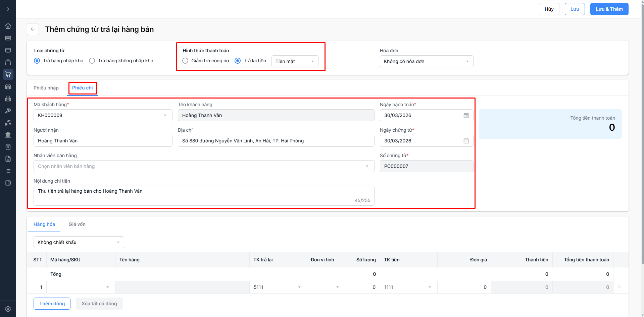Click the shopping bag sidebar icon
The height and width of the screenshot is (317, 644).
(x=8, y=62)
